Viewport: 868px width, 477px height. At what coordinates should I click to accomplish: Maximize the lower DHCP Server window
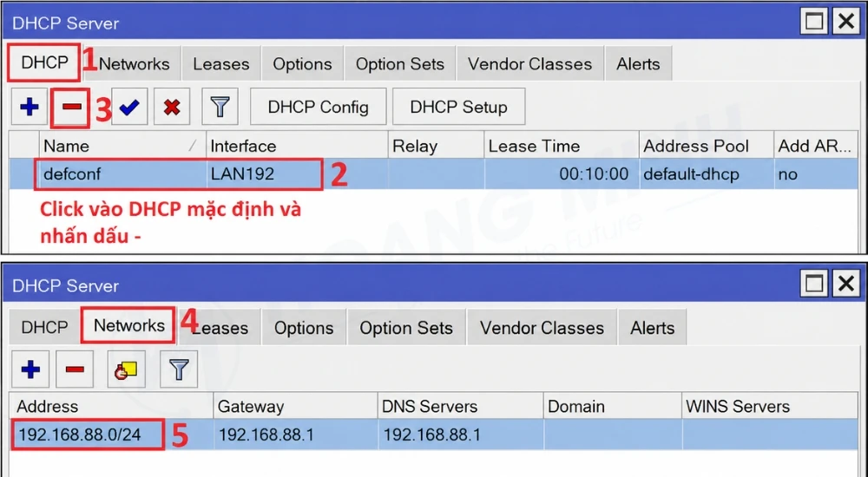814,284
